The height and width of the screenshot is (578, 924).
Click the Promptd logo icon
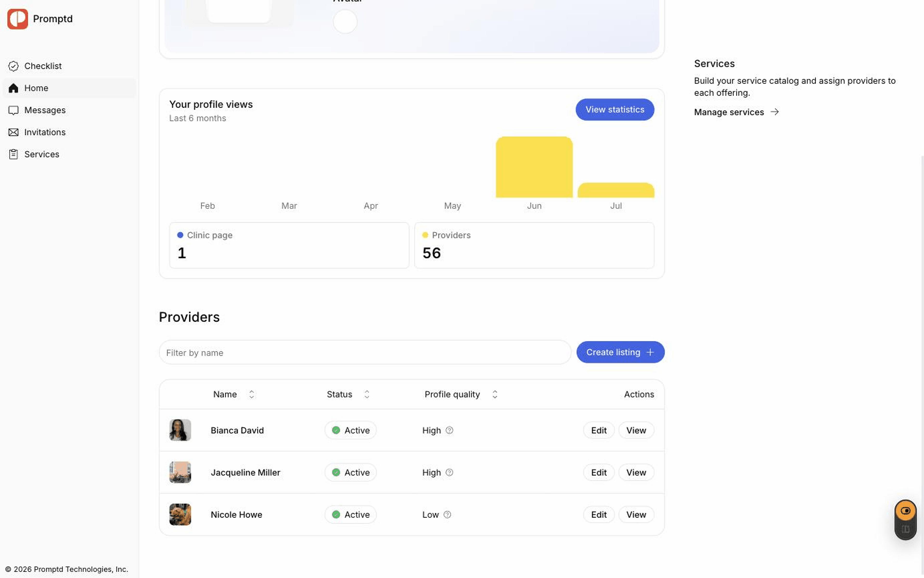pyautogui.click(x=18, y=19)
